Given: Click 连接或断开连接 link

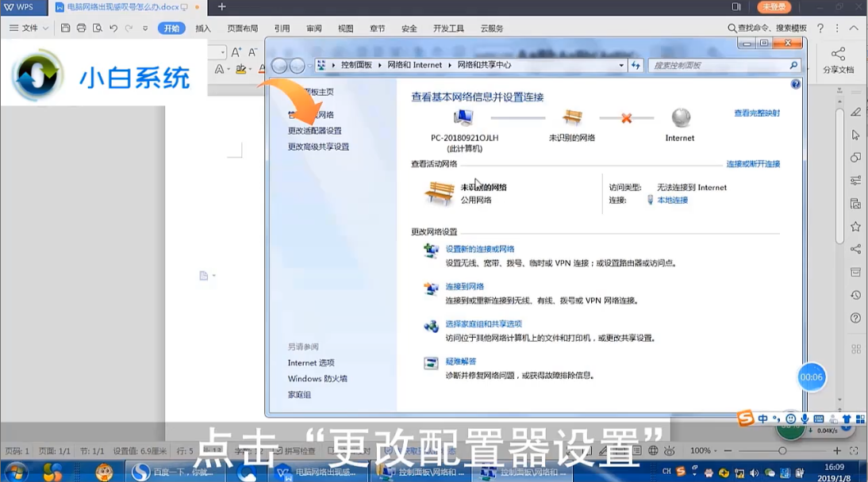Looking at the screenshot, I should click(x=753, y=164).
